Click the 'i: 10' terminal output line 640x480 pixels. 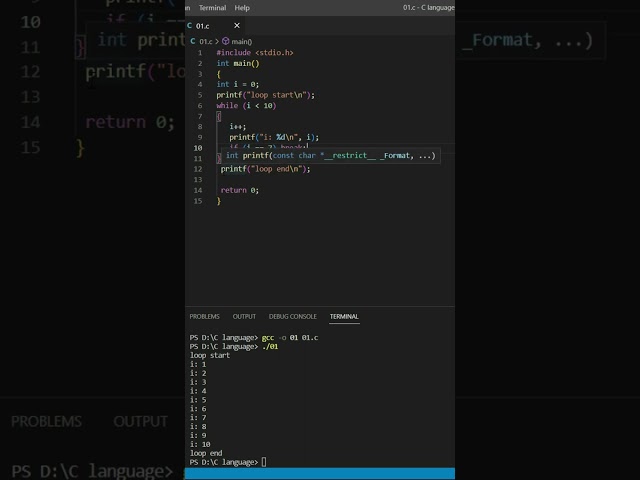click(200, 444)
